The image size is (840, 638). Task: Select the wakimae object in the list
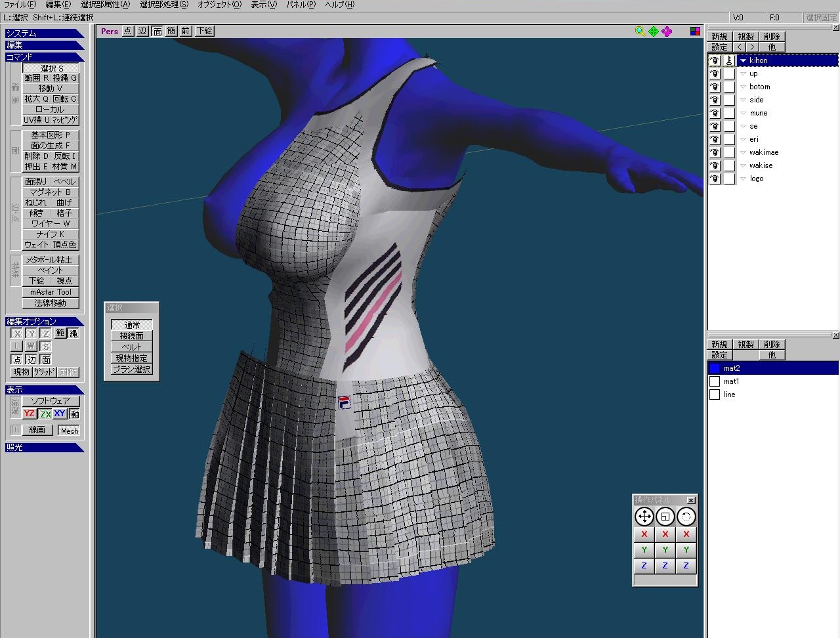[764, 152]
